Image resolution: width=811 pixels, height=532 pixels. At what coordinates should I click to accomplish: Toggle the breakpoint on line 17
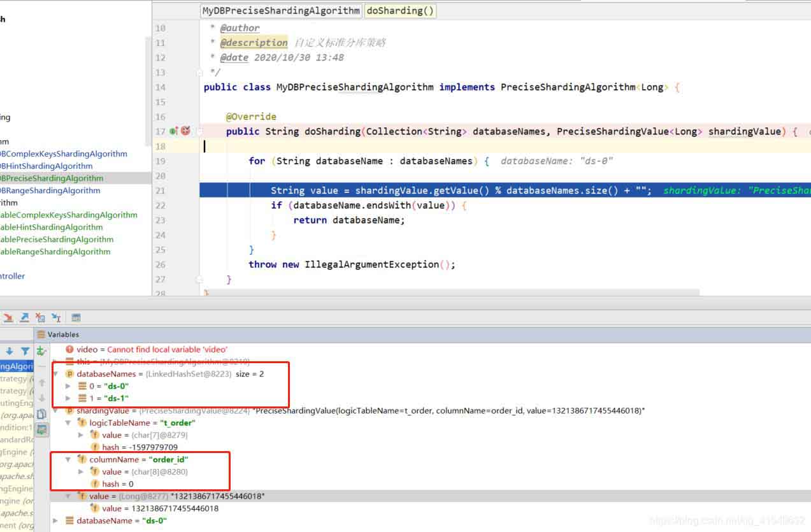(x=185, y=131)
